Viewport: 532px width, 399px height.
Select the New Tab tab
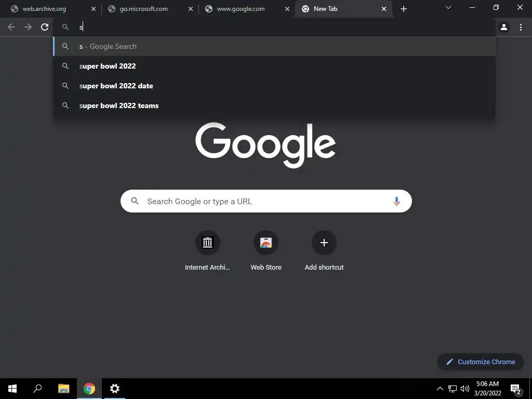click(344, 9)
